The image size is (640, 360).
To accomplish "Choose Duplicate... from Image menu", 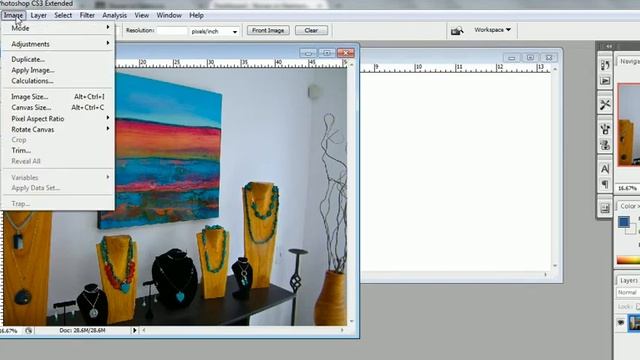I will [58, 60].
